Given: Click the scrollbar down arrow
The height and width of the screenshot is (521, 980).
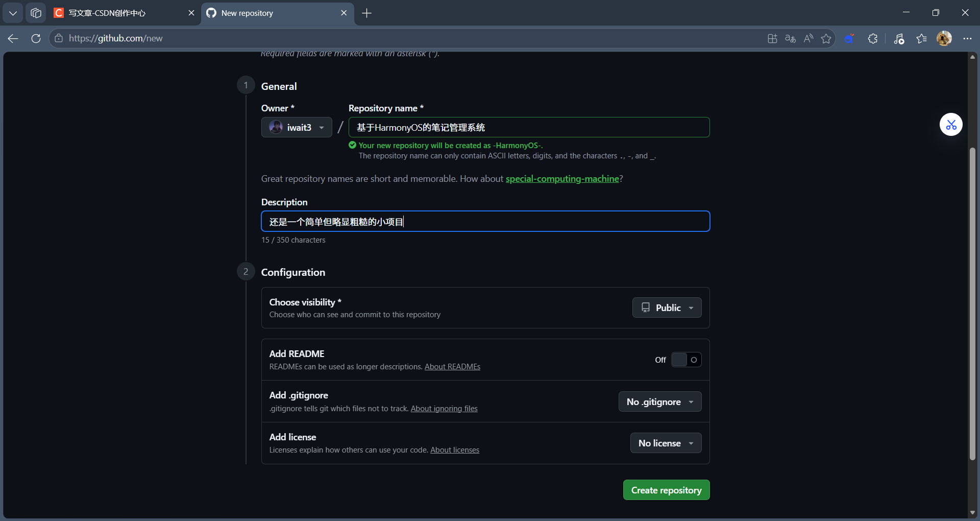Looking at the screenshot, I should point(972,512).
